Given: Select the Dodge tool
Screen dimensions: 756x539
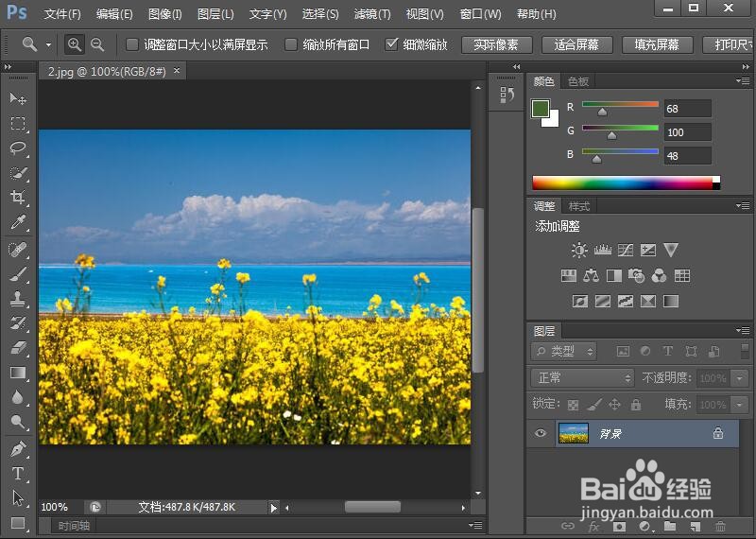Looking at the screenshot, I should [x=18, y=422].
